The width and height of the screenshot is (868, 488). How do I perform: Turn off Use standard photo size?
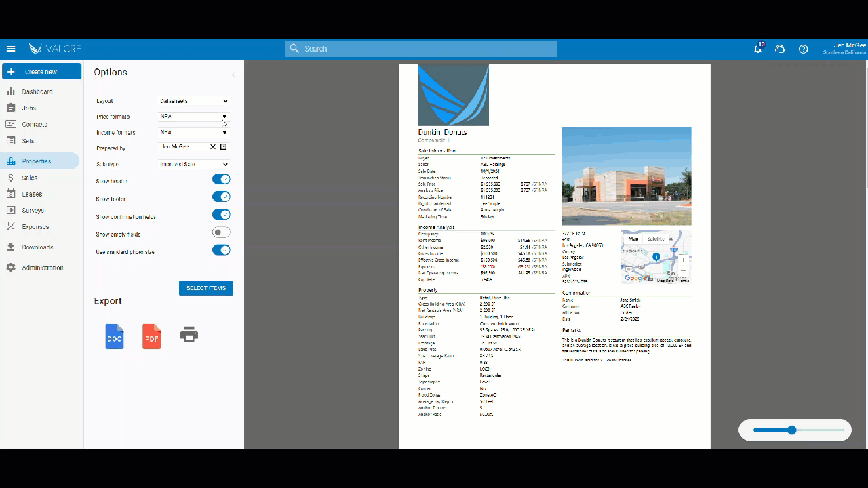point(221,250)
